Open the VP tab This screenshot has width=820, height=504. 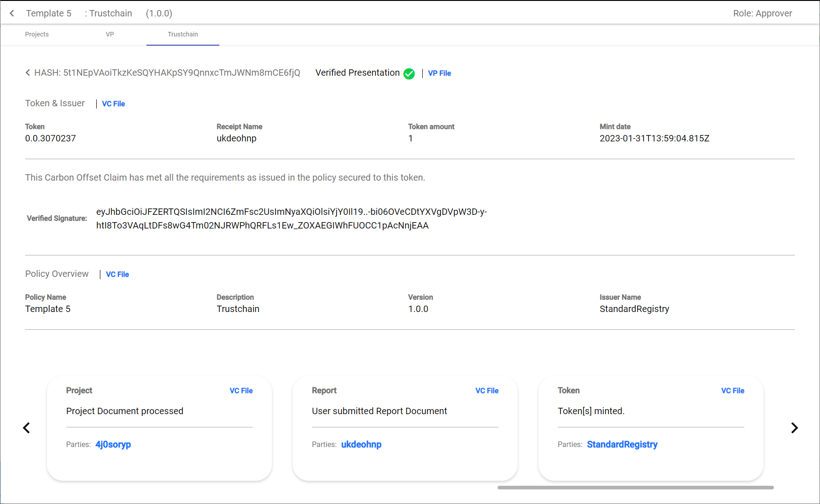(x=110, y=34)
